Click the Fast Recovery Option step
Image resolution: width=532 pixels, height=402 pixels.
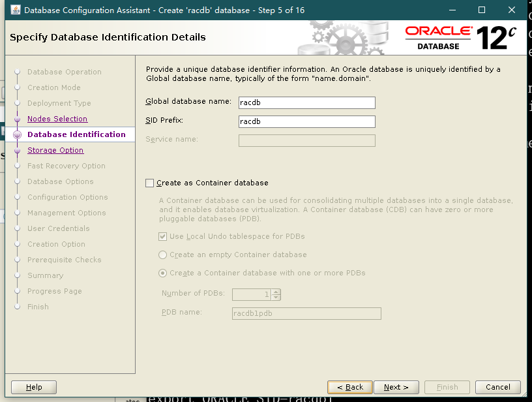66,166
